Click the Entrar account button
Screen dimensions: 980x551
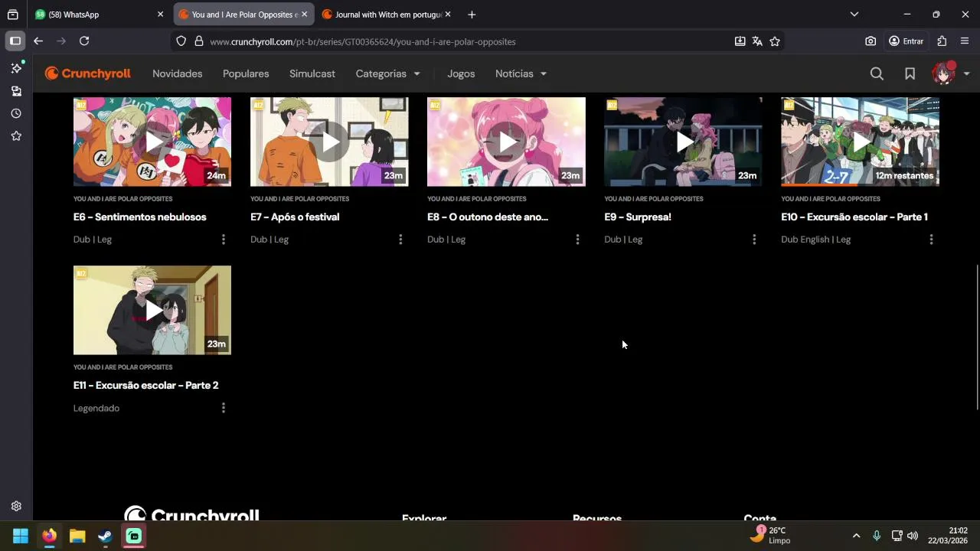[906, 41]
